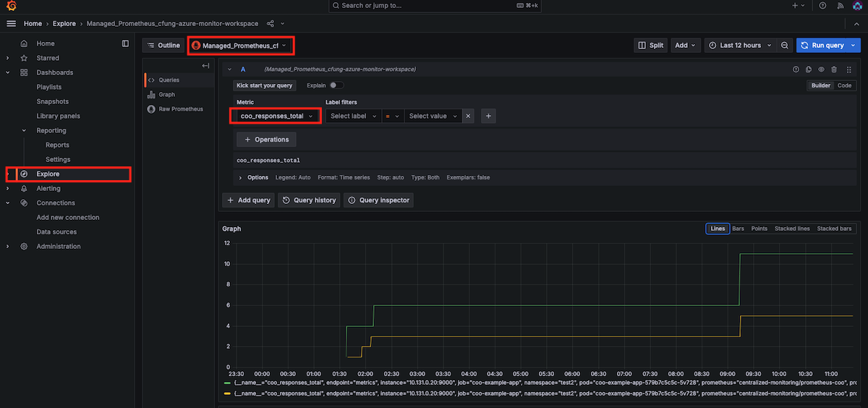This screenshot has width=868, height=408.
Task: Hide query A with eye icon
Action: pos(821,69)
